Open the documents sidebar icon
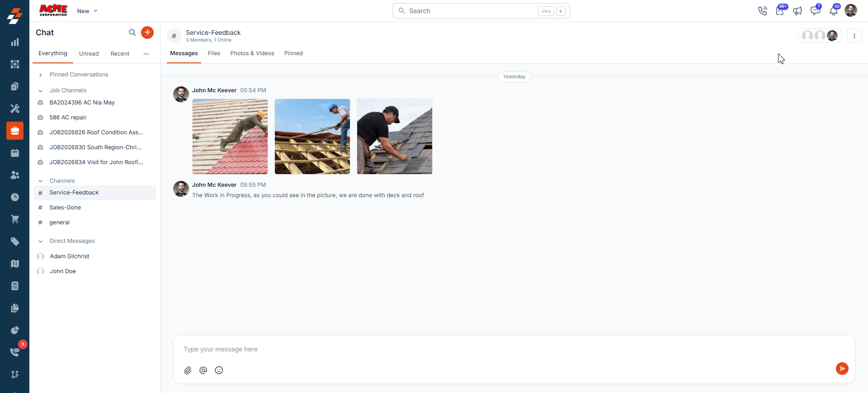The width and height of the screenshot is (868, 393). coord(15,308)
